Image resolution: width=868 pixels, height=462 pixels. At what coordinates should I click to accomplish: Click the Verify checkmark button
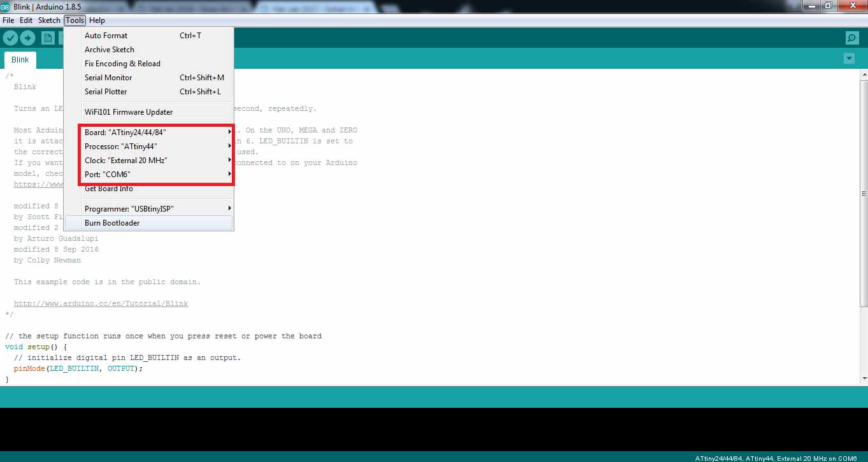tap(10, 38)
